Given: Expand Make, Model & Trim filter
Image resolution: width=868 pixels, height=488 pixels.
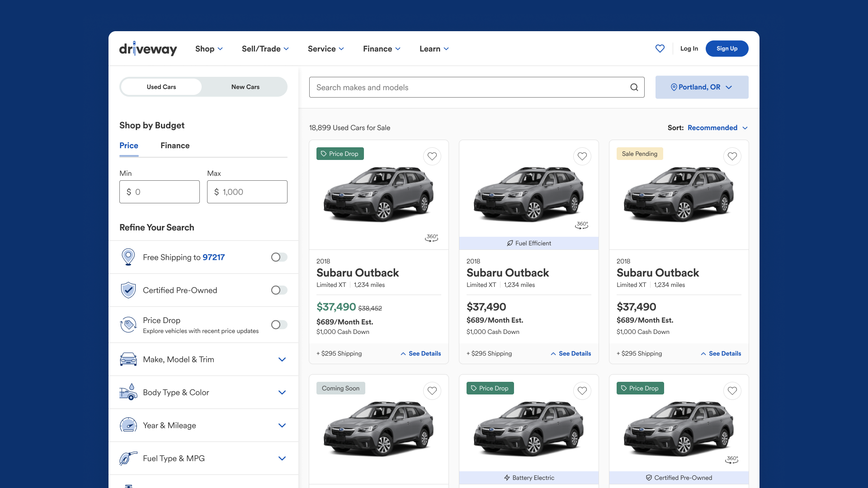Looking at the screenshot, I should [282, 359].
